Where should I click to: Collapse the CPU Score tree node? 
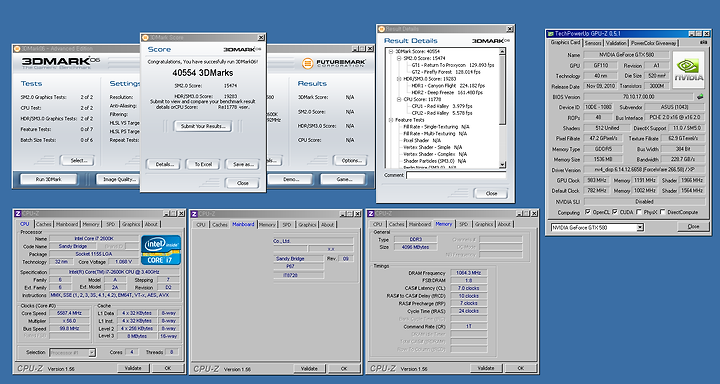(x=399, y=99)
